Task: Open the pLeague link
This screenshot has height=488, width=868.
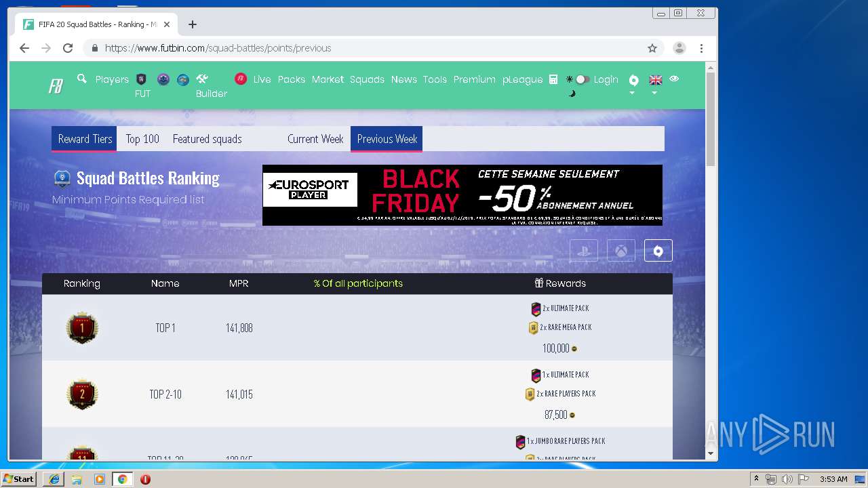Action: coord(522,79)
